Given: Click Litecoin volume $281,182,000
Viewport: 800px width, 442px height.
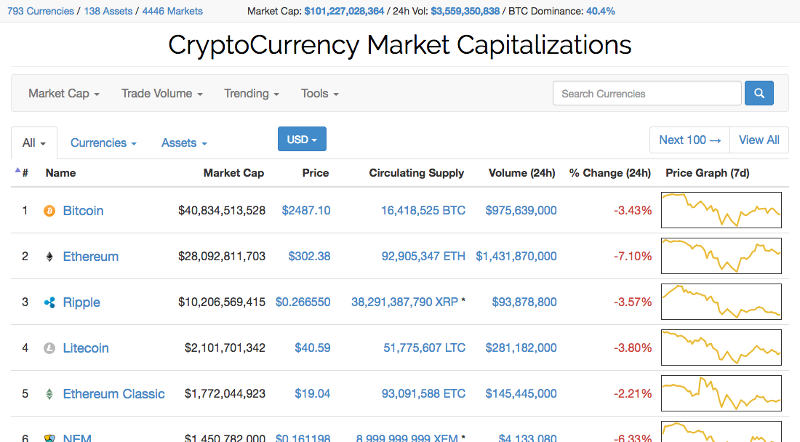Looking at the screenshot, I should click(x=521, y=348).
